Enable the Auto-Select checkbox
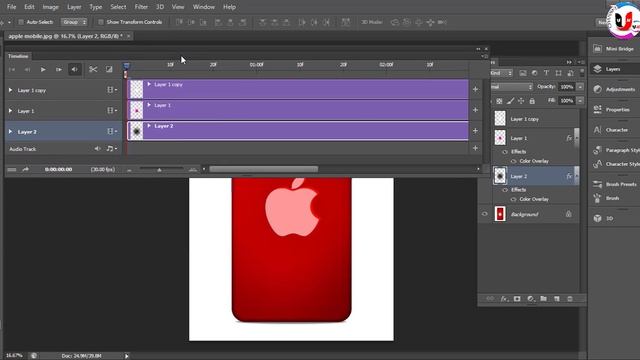 [21, 22]
